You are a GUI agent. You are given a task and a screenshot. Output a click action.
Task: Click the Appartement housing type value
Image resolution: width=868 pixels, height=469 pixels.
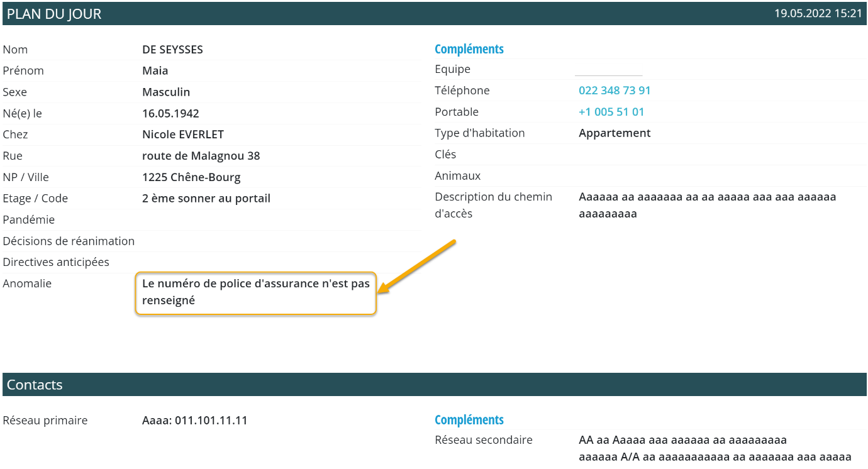[615, 133]
